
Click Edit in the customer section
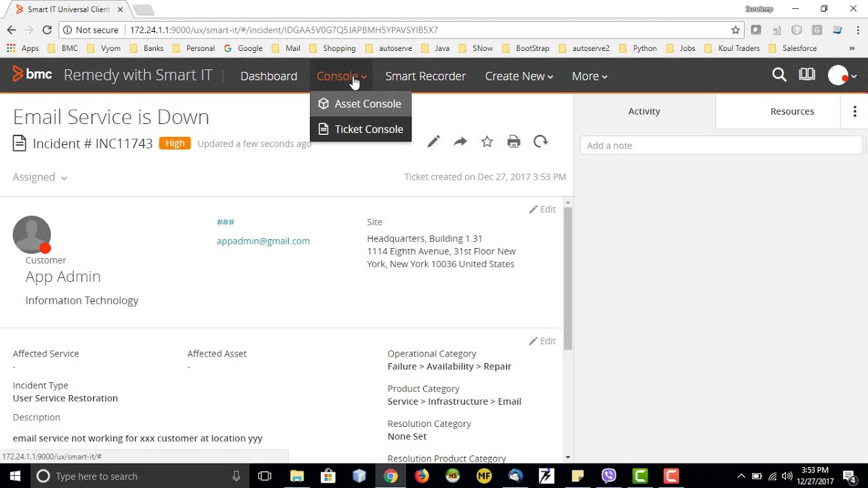point(542,209)
